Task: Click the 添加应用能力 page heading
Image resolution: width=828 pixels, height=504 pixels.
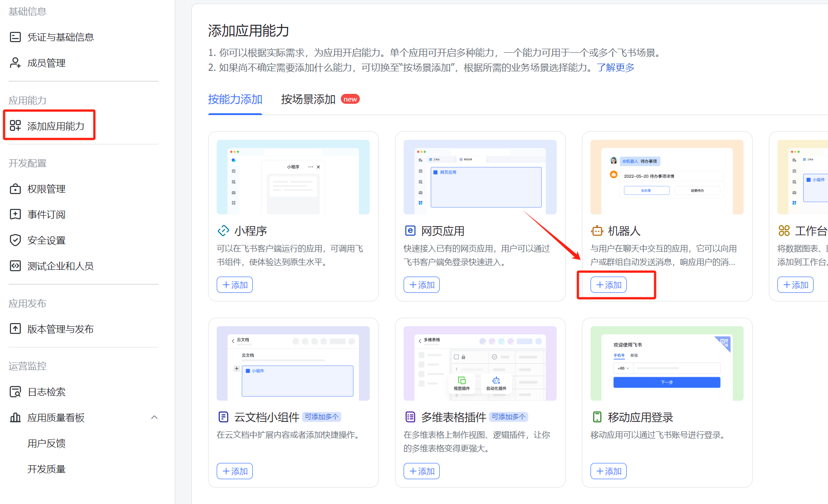Action: click(x=249, y=31)
